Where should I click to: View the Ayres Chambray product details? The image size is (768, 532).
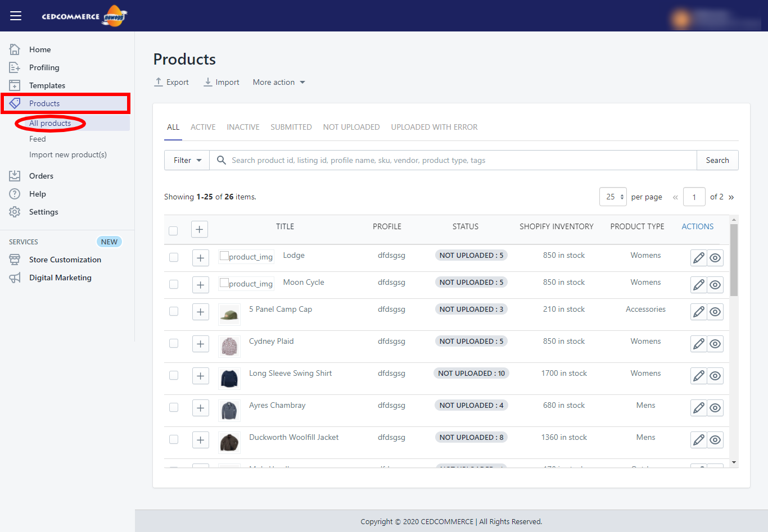pyautogui.click(x=715, y=408)
